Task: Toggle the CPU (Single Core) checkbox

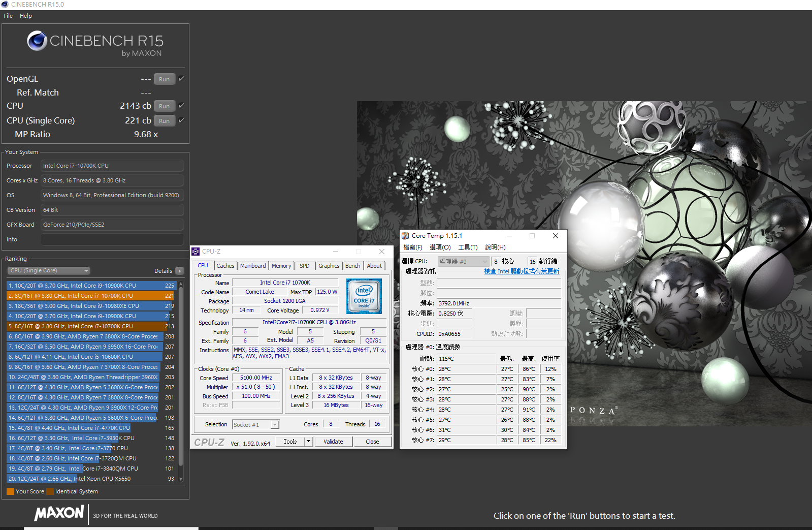Action: [181, 120]
